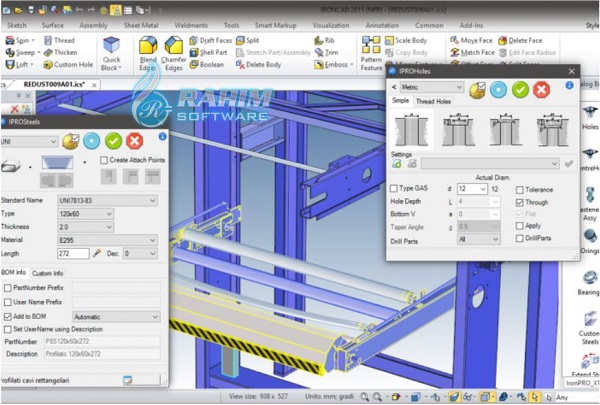The height and width of the screenshot is (405, 600).
Task: Select the first hole type thumbnail
Action: pos(412,129)
